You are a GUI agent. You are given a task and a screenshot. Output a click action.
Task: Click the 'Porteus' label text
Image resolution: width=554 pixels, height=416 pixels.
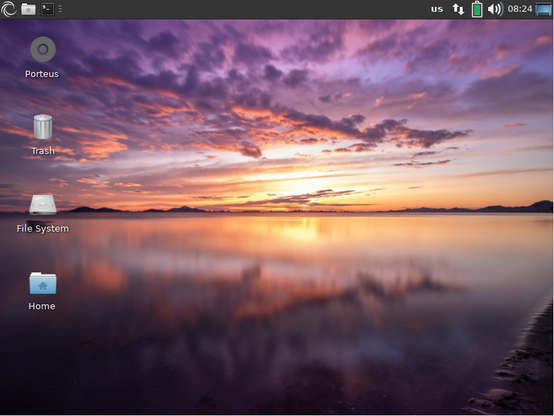click(x=42, y=74)
